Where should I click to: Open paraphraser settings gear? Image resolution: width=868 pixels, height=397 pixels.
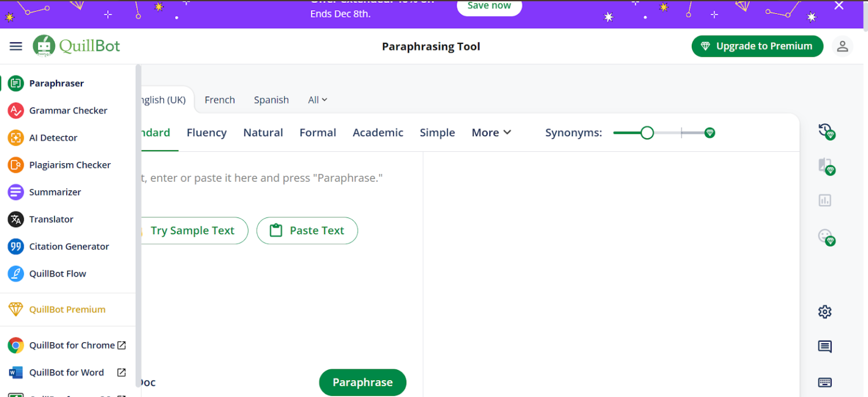point(824,311)
